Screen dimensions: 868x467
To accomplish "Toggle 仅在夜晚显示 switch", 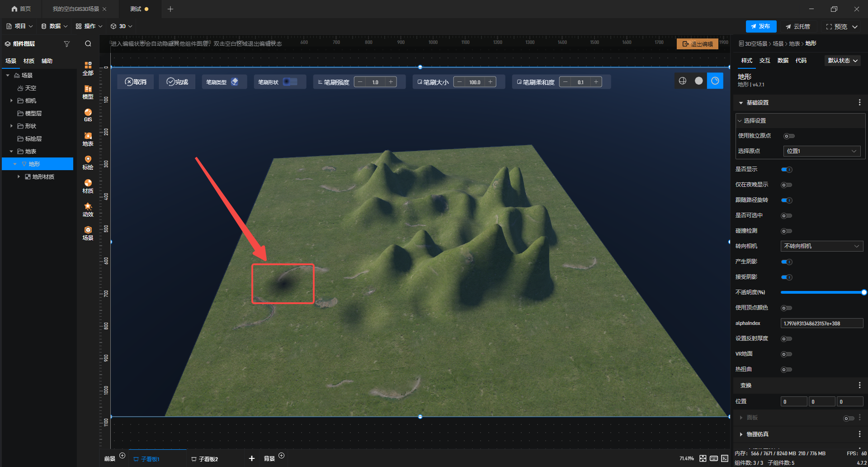I will pyautogui.click(x=787, y=185).
